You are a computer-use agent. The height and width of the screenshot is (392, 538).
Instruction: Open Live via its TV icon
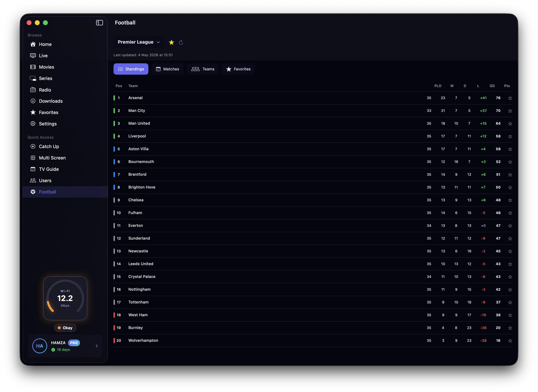tap(33, 56)
